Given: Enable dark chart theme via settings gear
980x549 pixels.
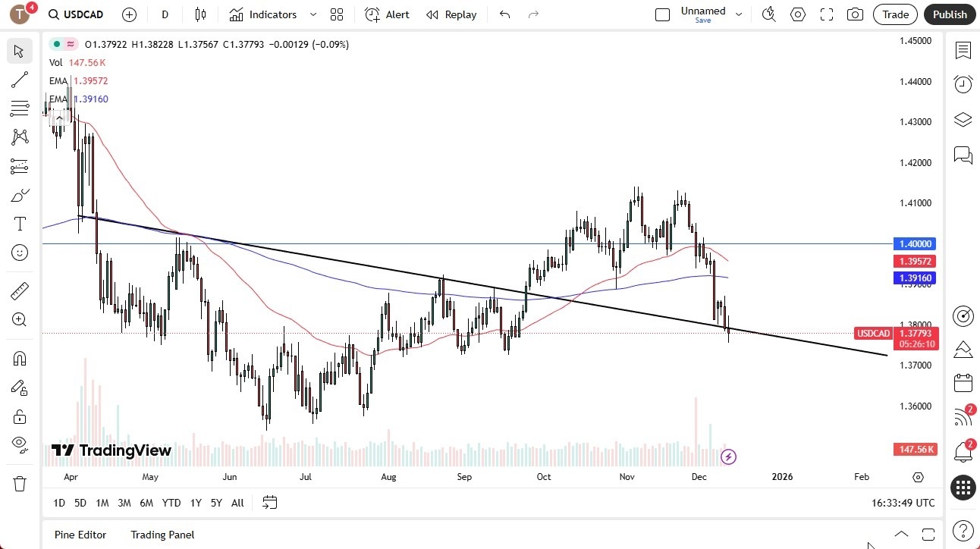Looking at the screenshot, I should (x=797, y=14).
